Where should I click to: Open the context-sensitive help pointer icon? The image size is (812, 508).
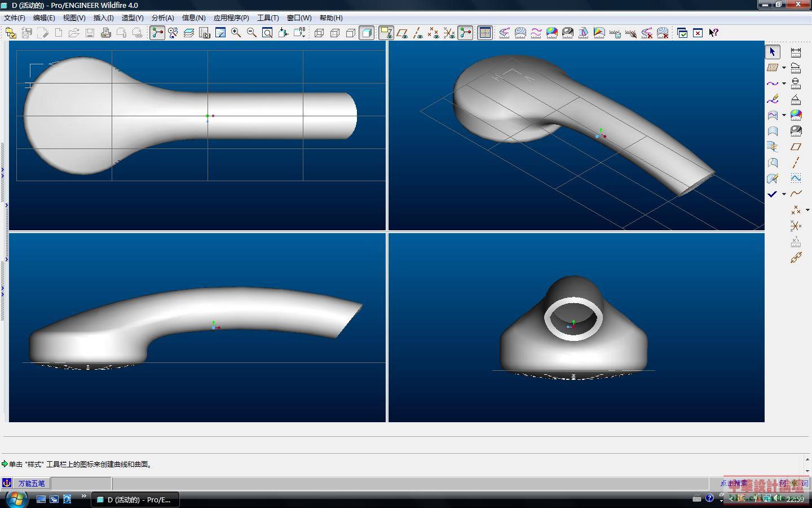point(713,33)
